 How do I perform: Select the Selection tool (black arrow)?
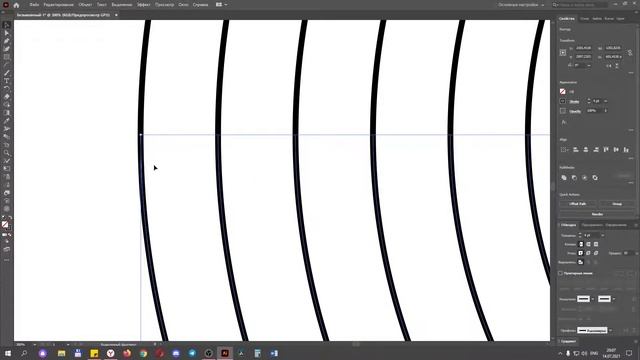tap(7, 25)
